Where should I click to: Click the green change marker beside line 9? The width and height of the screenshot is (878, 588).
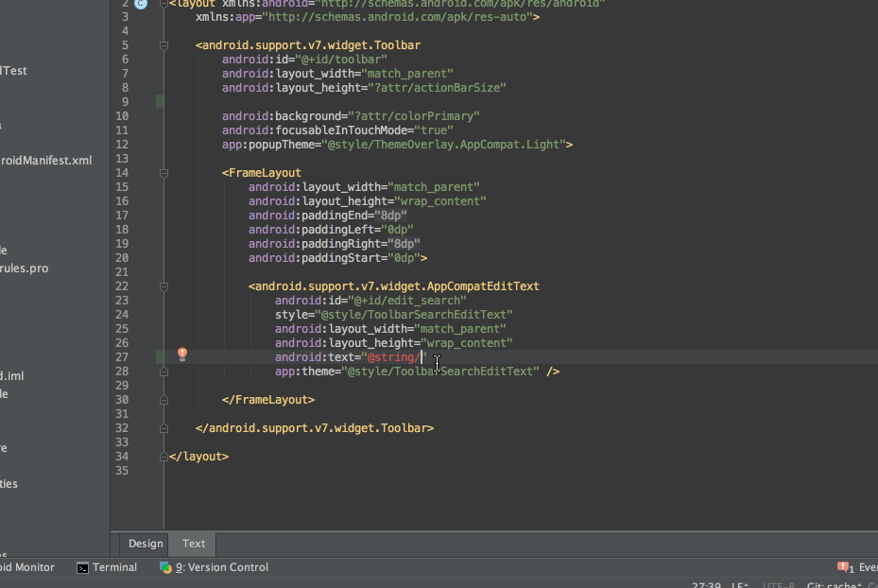point(160,101)
